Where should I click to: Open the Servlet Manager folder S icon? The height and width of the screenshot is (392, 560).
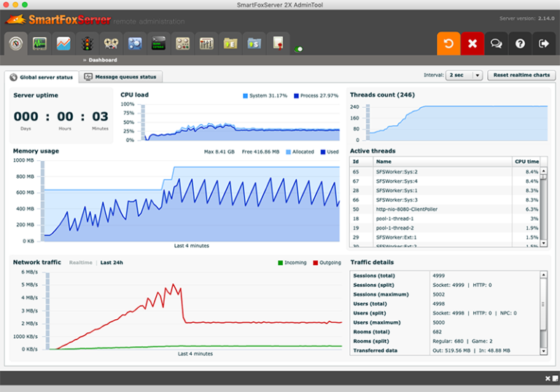coord(254,44)
